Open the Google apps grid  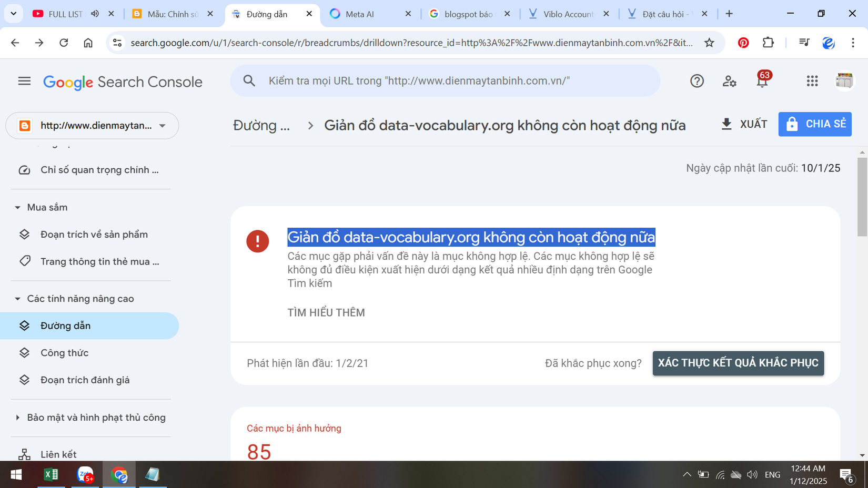[812, 81]
